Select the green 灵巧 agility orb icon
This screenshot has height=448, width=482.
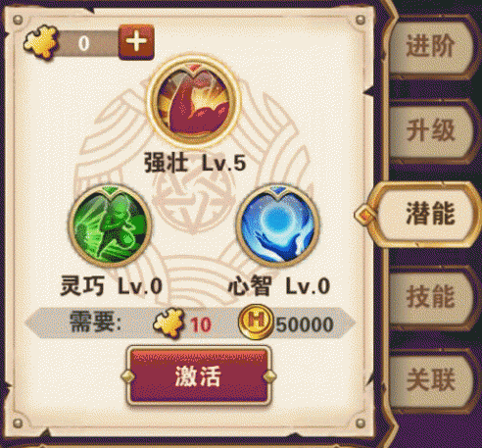[110, 225]
